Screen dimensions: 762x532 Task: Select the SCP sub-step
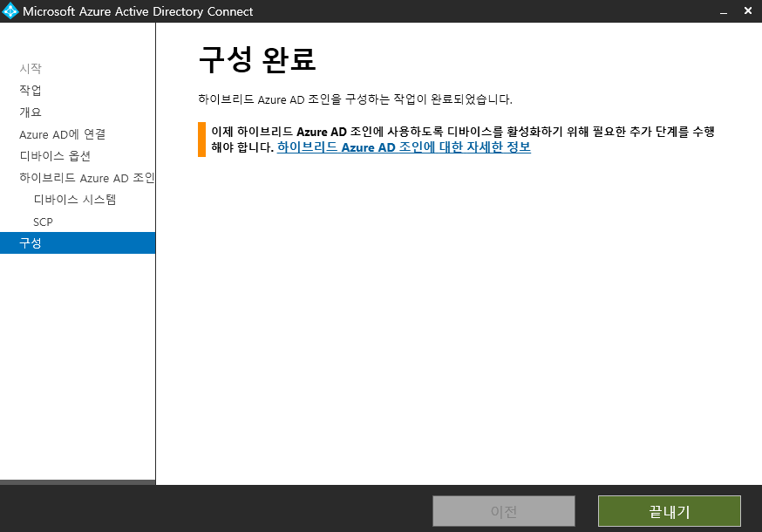coord(43,222)
